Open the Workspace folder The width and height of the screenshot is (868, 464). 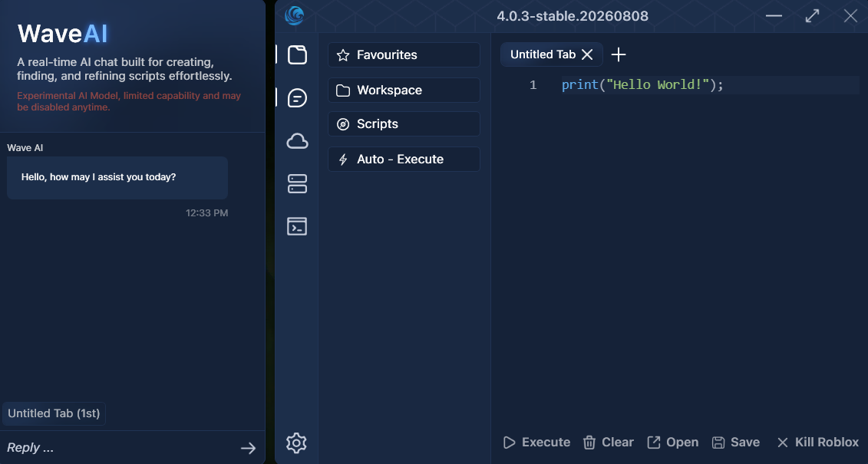(404, 90)
